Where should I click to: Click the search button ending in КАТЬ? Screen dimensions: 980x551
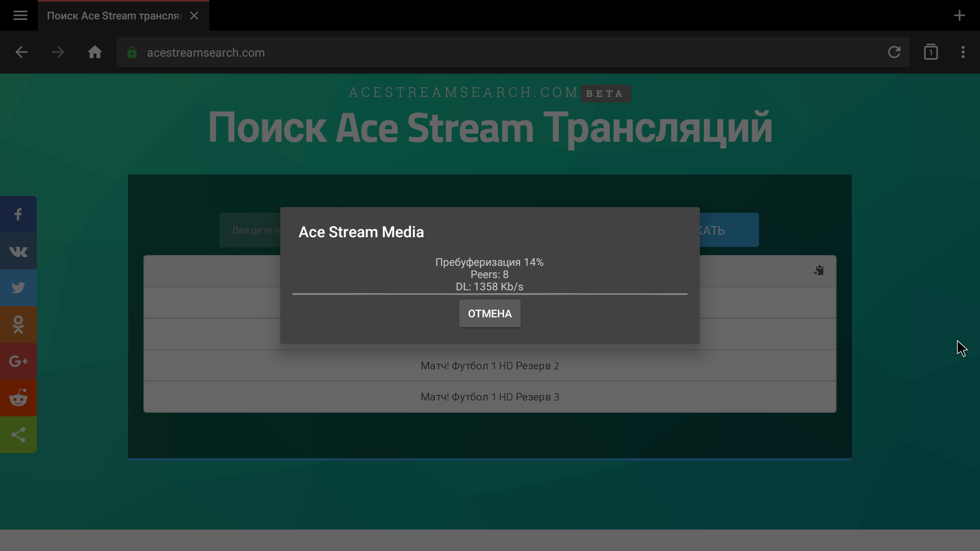[729, 230]
